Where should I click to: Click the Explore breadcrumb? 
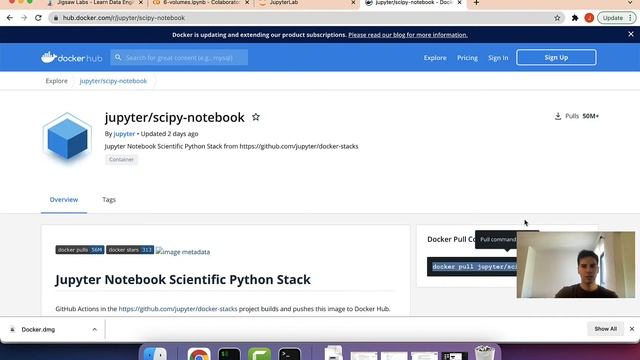[x=56, y=81]
